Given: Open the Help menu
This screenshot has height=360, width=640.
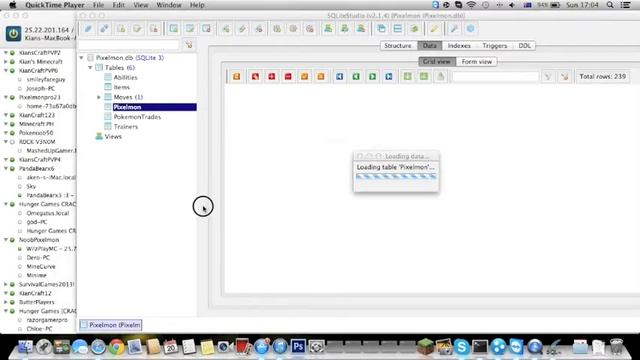Looking at the screenshot, I should [197, 5].
